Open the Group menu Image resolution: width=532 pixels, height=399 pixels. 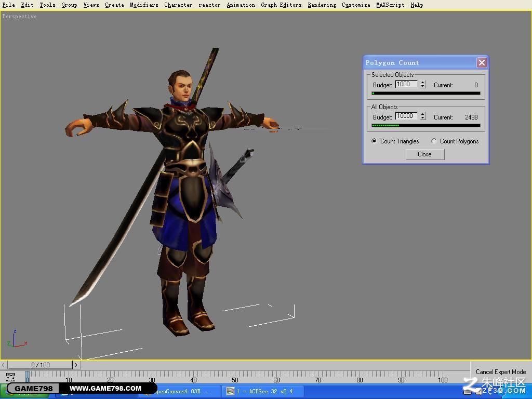click(69, 5)
